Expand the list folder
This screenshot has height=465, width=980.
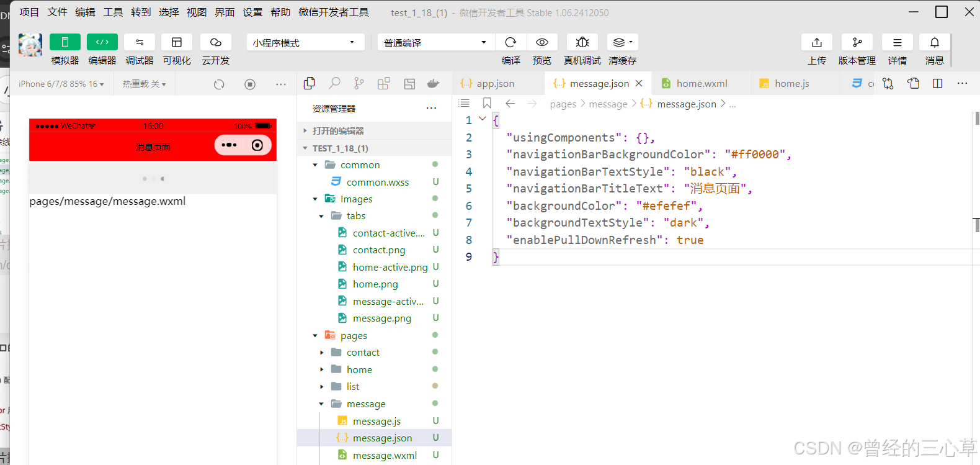click(x=374, y=386)
